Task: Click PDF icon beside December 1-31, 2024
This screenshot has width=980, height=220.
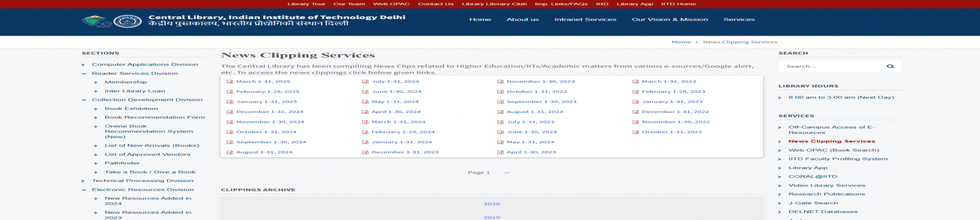Action: [x=230, y=112]
